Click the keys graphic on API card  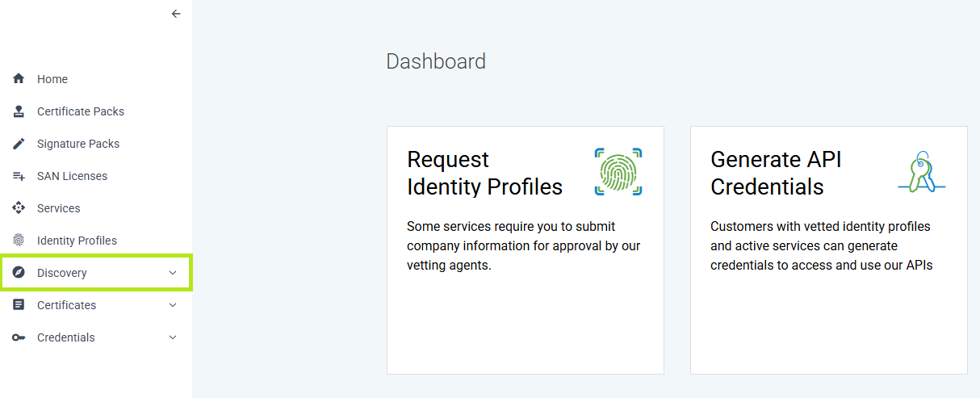click(921, 172)
